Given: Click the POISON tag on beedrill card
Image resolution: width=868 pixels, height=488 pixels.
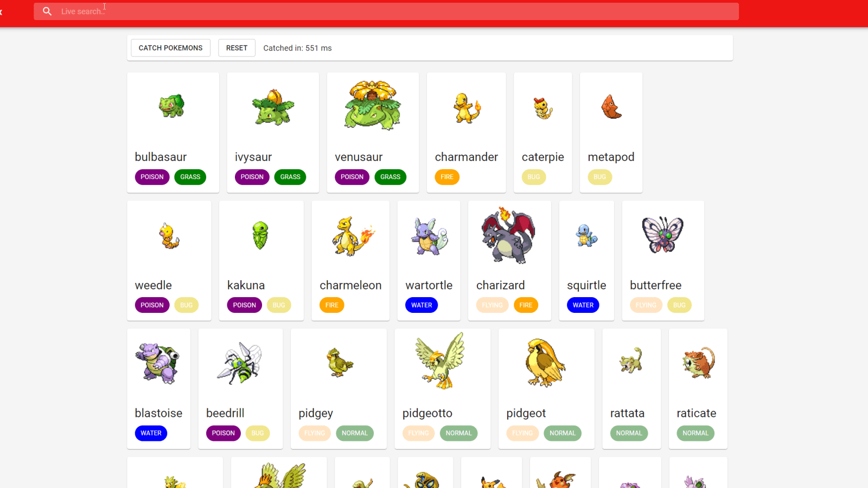Looking at the screenshot, I should (x=224, y=433).
